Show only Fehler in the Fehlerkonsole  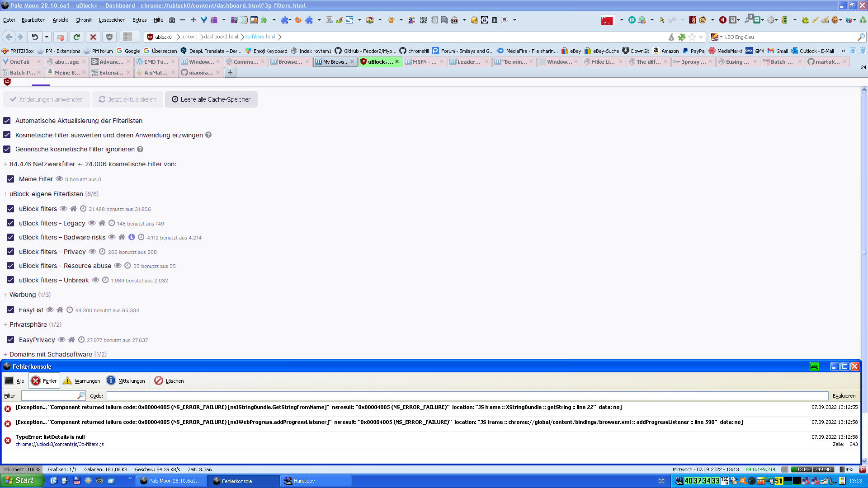click(44, 381)
